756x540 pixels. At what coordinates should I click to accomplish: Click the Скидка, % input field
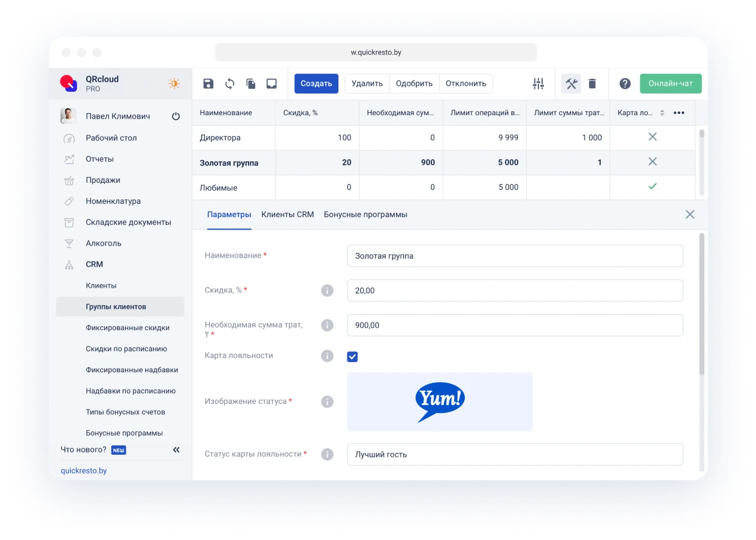[x=515, y=291]
